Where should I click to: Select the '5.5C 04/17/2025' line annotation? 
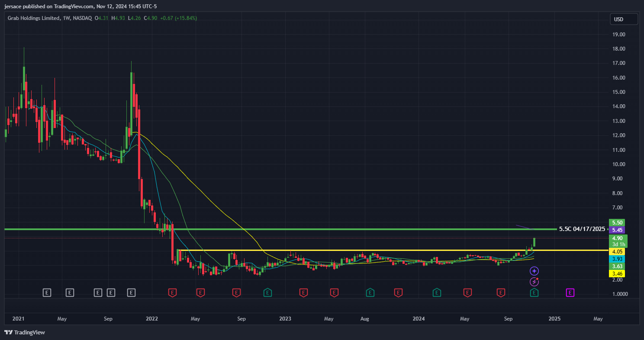(x=582, y=229)
